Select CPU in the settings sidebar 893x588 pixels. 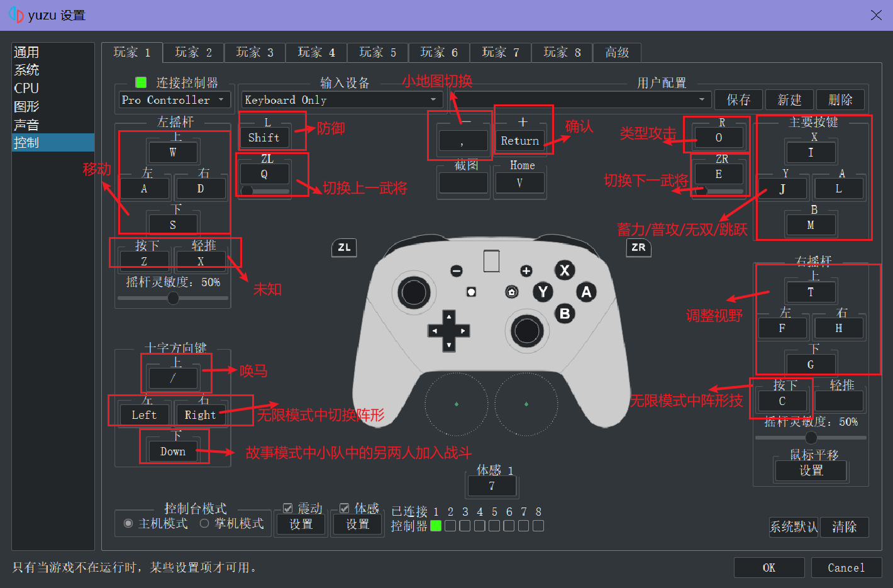53,88
